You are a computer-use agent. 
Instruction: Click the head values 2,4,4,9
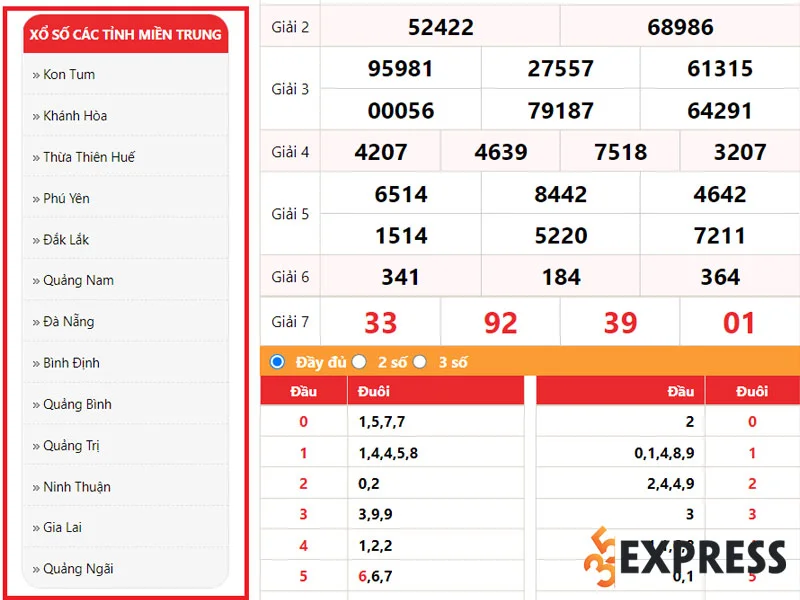(x=671, y=484)
